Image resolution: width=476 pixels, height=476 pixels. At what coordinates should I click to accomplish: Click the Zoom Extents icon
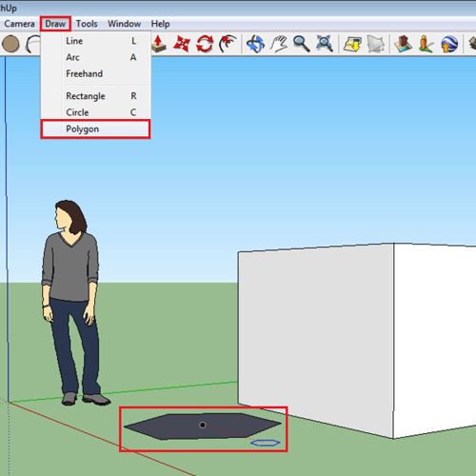pyautogui.click(x=325, y=44)
